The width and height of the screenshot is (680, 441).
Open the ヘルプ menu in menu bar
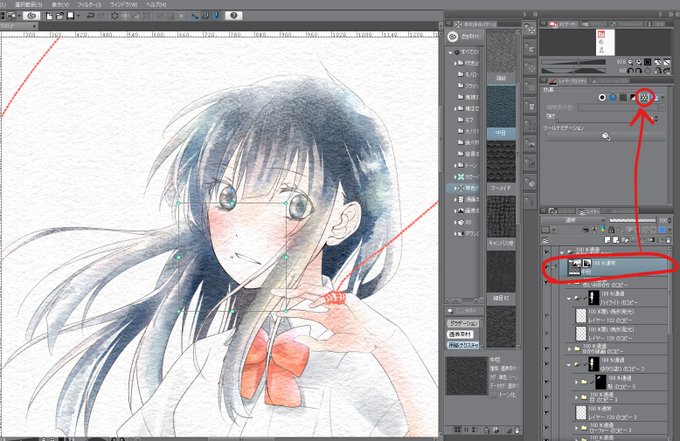click(x=156, y=4)
